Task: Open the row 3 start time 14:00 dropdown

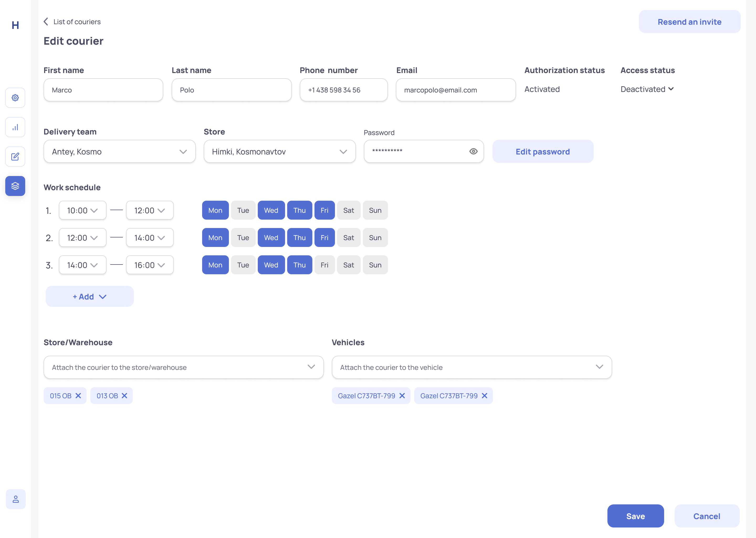Action: pos(83,265)
